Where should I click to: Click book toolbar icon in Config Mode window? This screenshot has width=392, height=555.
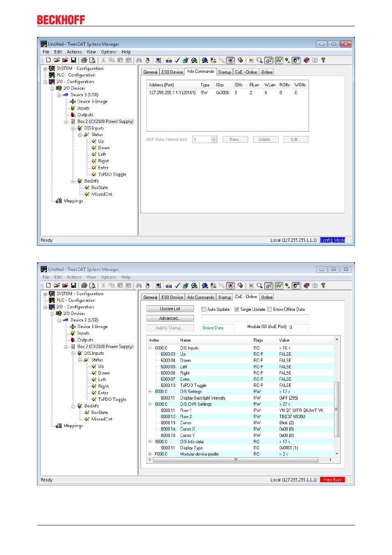[x=307, y=60]
